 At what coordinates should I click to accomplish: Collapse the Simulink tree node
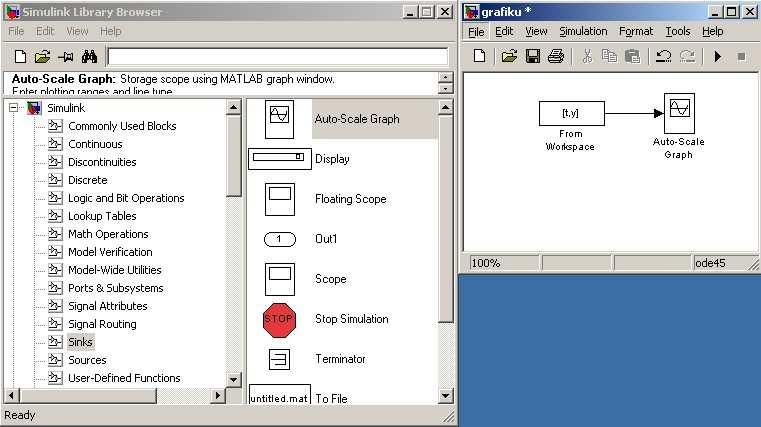(14, 108)
